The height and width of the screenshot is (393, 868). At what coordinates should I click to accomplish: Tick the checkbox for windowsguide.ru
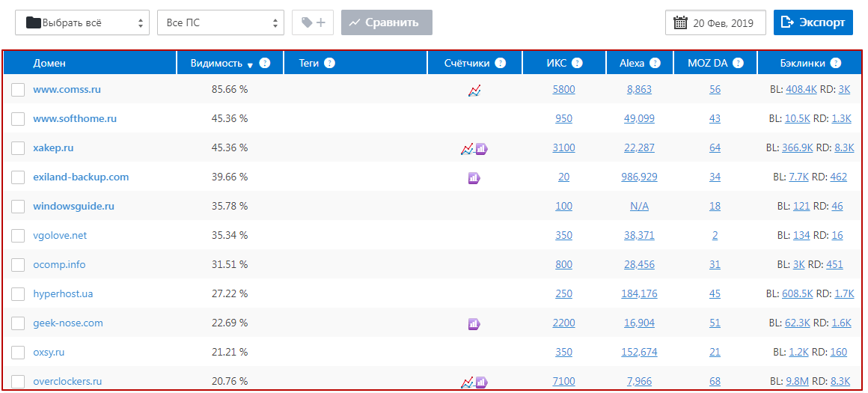coord(18,207)
